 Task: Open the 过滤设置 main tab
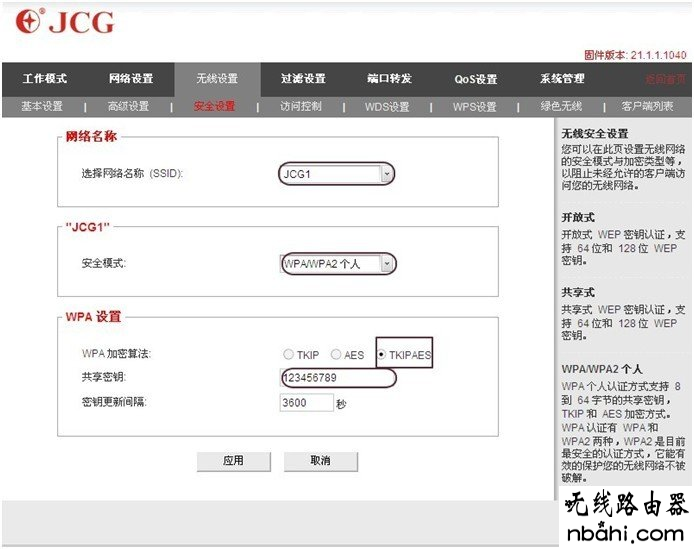304,79
